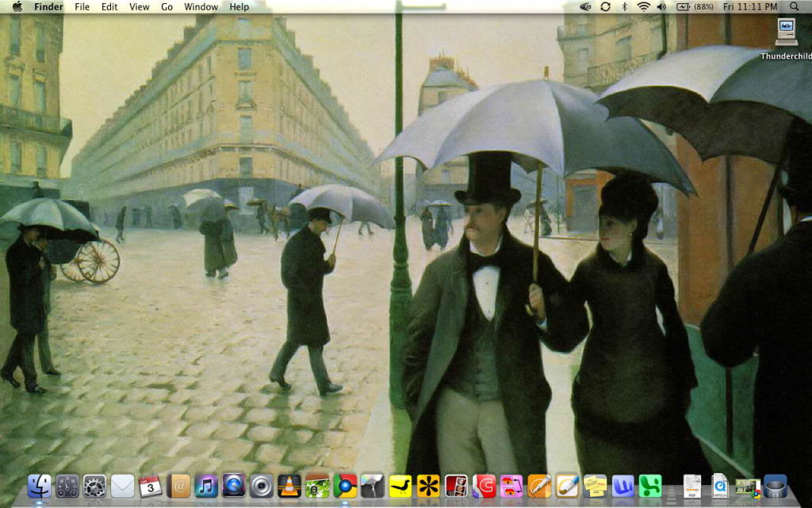The image size is (812, 508).
Task: Open the Trash in the Dock
Action: (776, 487)
